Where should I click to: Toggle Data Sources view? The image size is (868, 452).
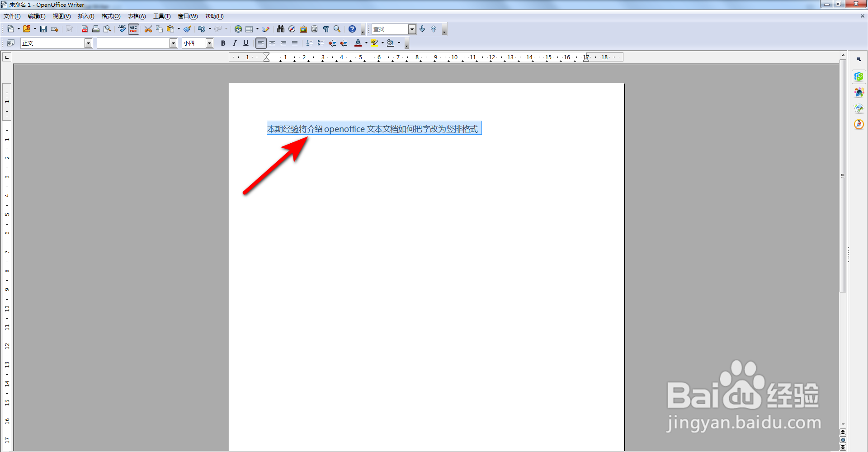point(315,29)
